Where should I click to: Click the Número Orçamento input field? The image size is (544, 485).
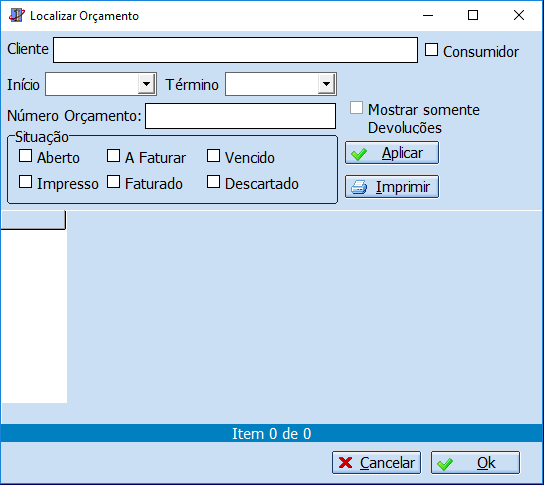click(240, 116)
